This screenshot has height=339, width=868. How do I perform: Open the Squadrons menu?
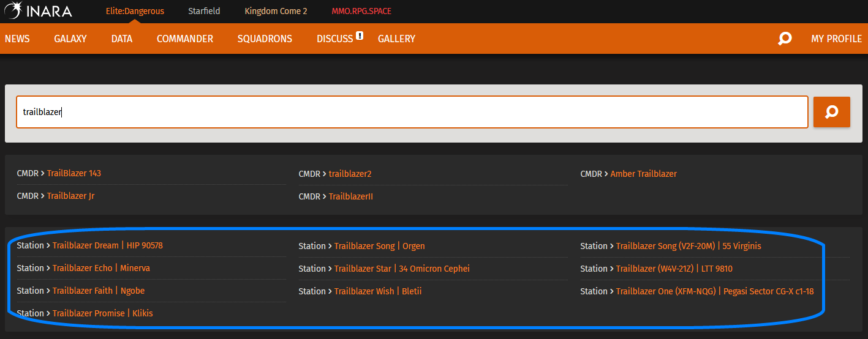click(x=265, y=39)
